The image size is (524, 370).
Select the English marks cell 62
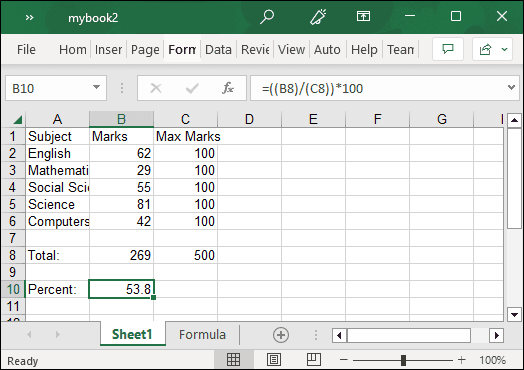pos(122,153)
